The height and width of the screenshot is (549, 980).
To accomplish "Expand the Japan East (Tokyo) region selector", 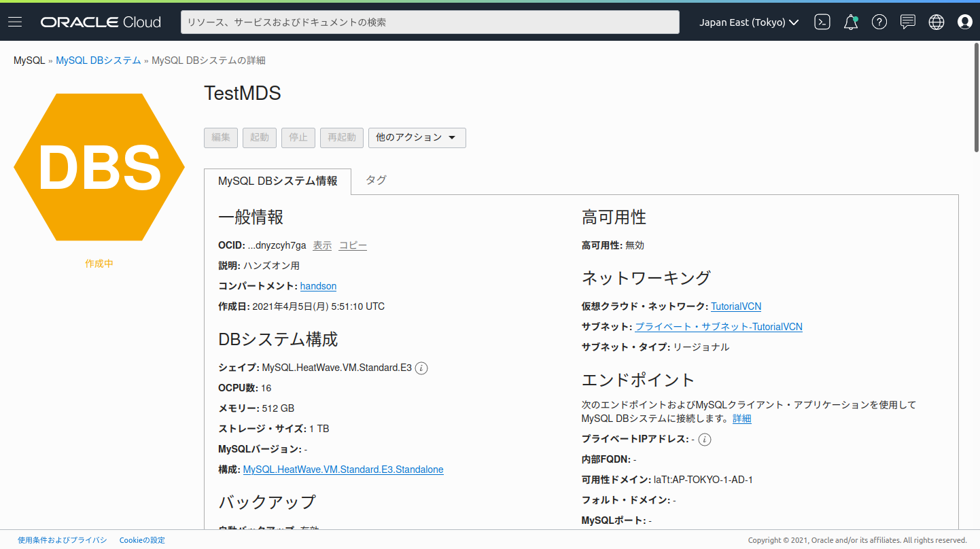I will pyautogui.click(x=749, y=22).
